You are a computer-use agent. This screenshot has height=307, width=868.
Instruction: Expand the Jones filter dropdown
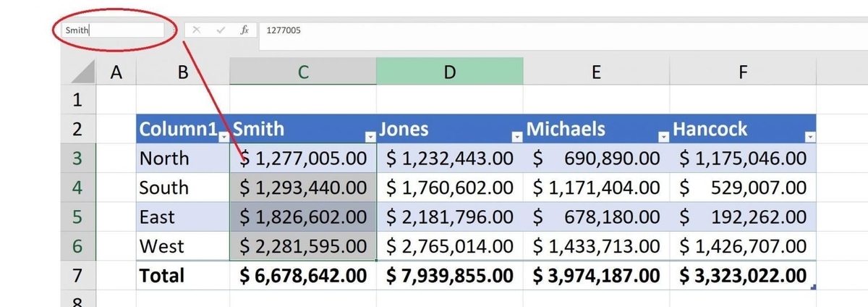coord(517,136)
